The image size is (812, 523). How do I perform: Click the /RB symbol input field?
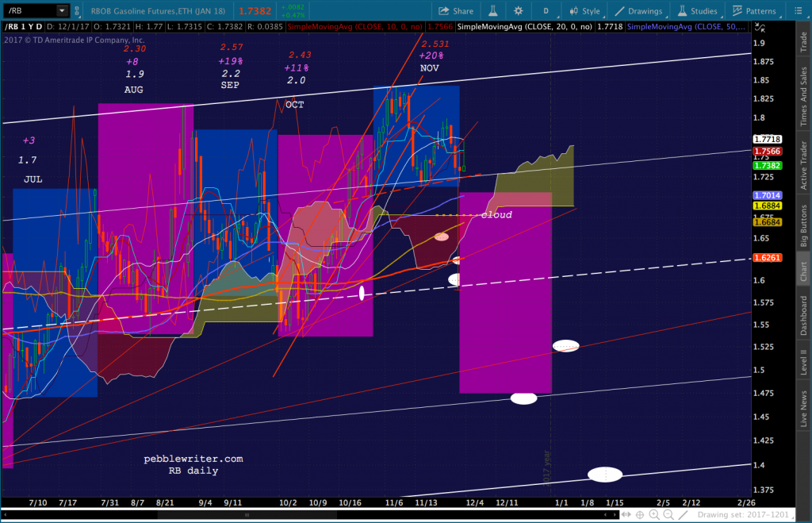pyautogui.click(x=30, y=10)
